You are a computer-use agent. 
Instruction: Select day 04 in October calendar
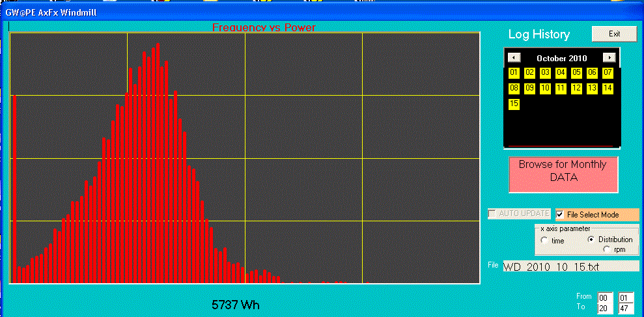pyautogui.click(x=561, y=72)
